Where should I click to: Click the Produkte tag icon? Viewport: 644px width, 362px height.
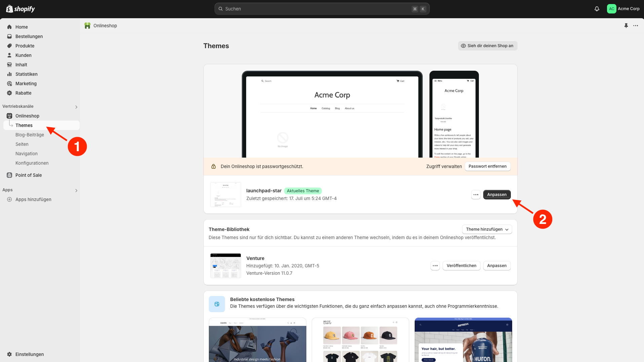tap(9, 46)
